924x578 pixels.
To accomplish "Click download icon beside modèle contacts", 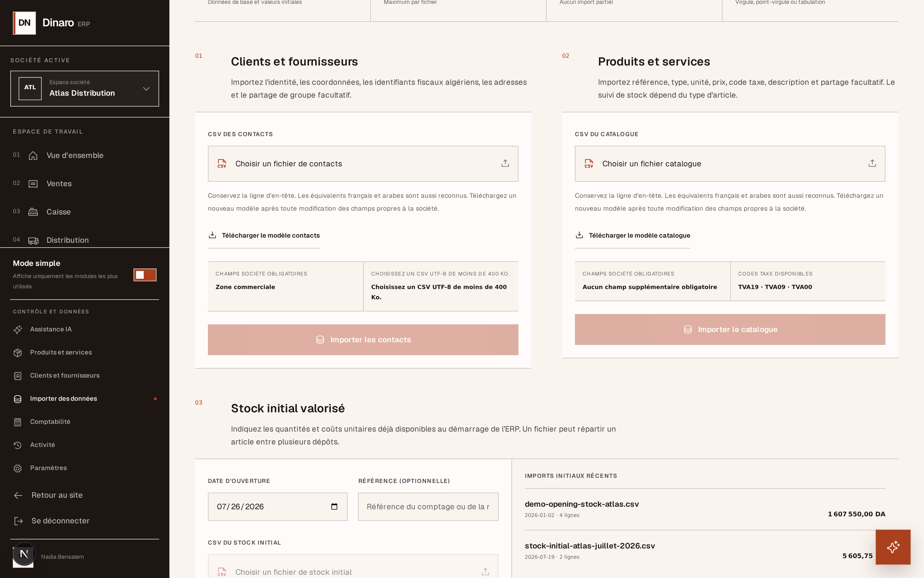I will click(212, 235).
